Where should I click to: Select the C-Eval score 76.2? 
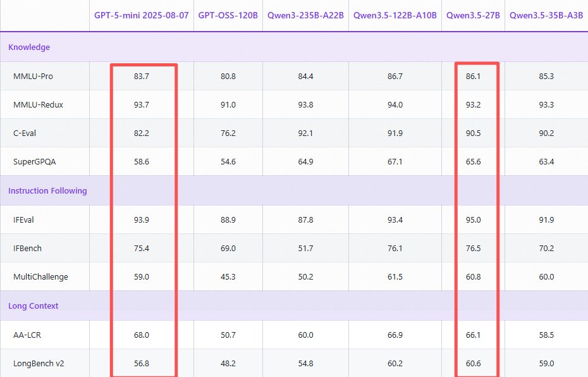[x=228, y=133]
